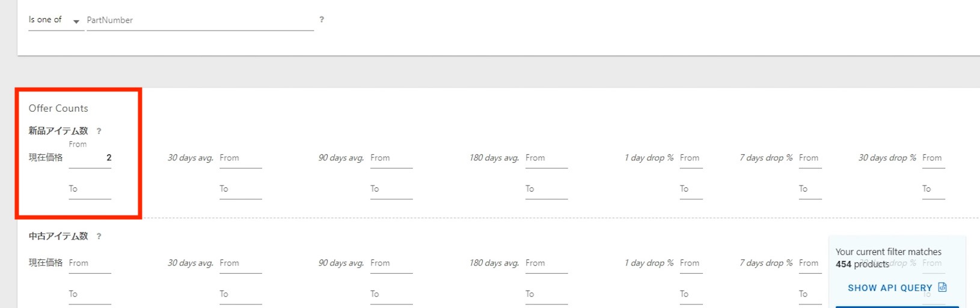Focus 新品アイテム数 現在価格 From field containing 2
This screenshot has width=980, height=308.
tap(90, 158)
